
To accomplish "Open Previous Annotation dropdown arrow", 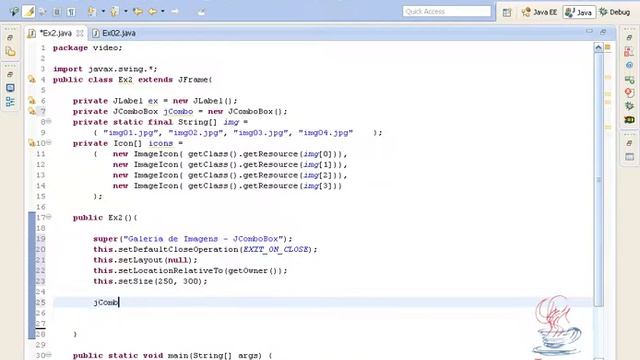I will [125, 11].
